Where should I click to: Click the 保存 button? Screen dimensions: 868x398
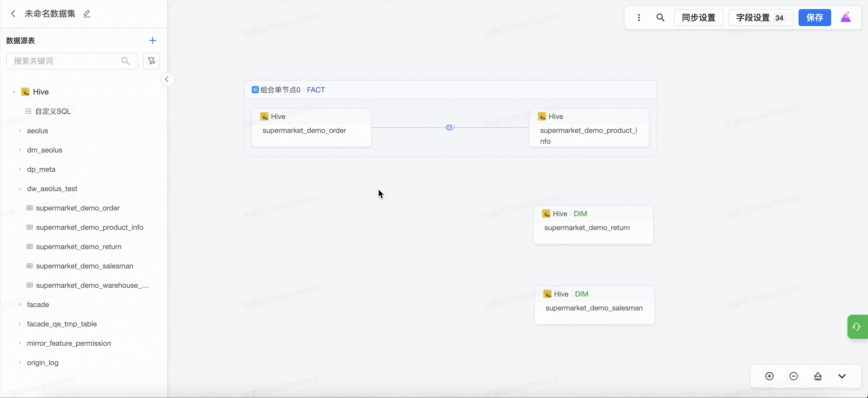[814, 18]
